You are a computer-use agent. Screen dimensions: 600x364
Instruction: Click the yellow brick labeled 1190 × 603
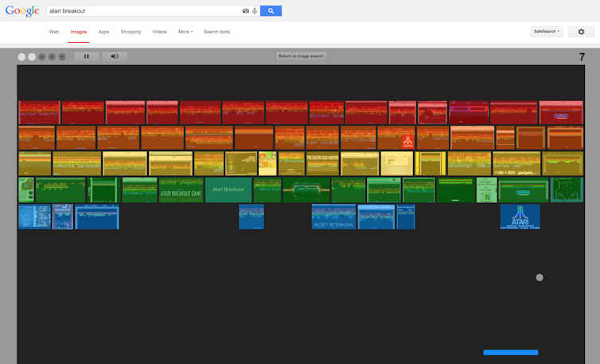point(516,163)
